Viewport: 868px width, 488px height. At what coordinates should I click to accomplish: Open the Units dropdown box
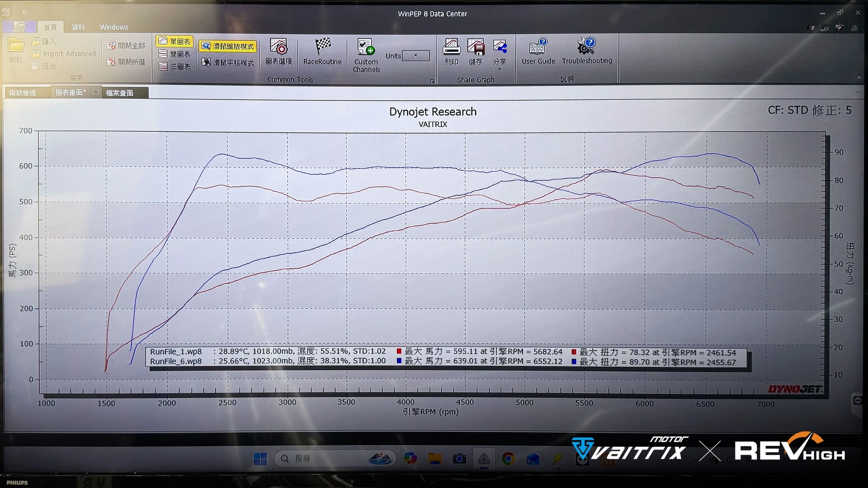(x=415, y=55)
